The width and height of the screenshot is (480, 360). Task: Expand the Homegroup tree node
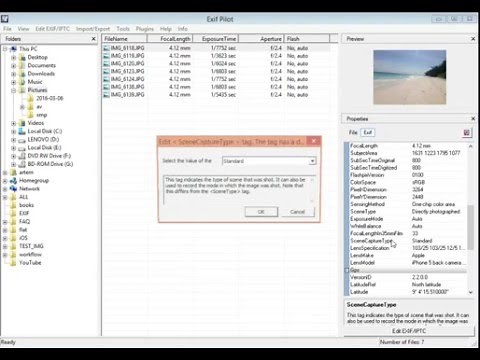click(x=5, y=181)
